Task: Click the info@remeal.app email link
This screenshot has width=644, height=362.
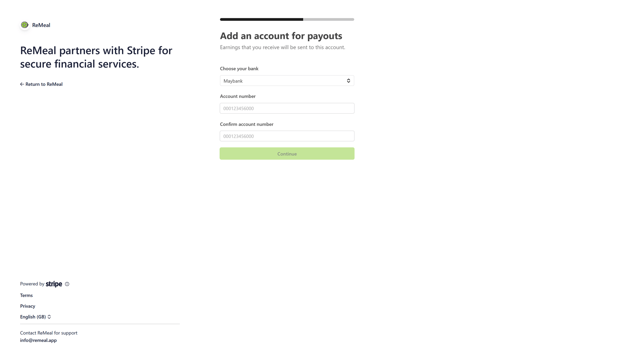Action: point(38,340)
